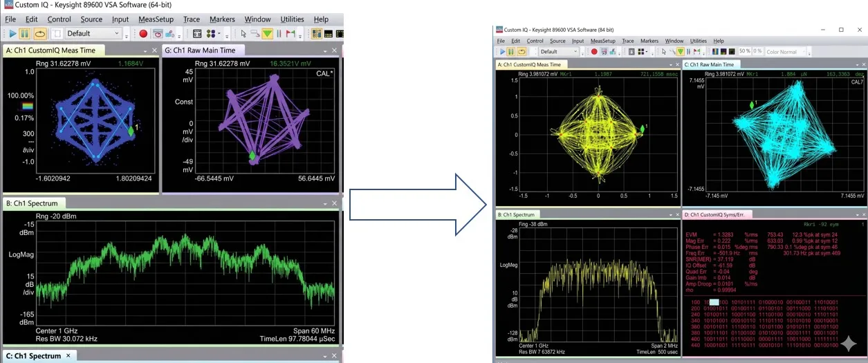Select tab A: Ch1 CustomIQ Meas Time, left window

53,50
